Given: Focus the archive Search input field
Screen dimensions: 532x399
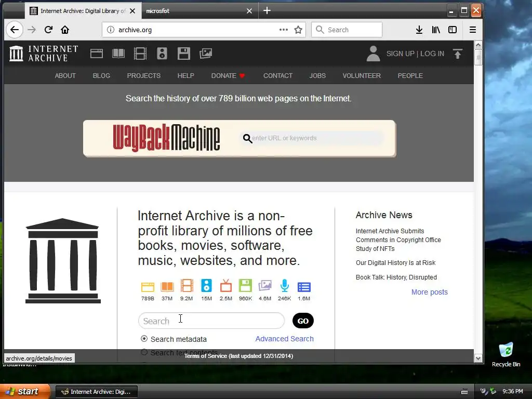Looking at the screenshot, I should (211, 321).
